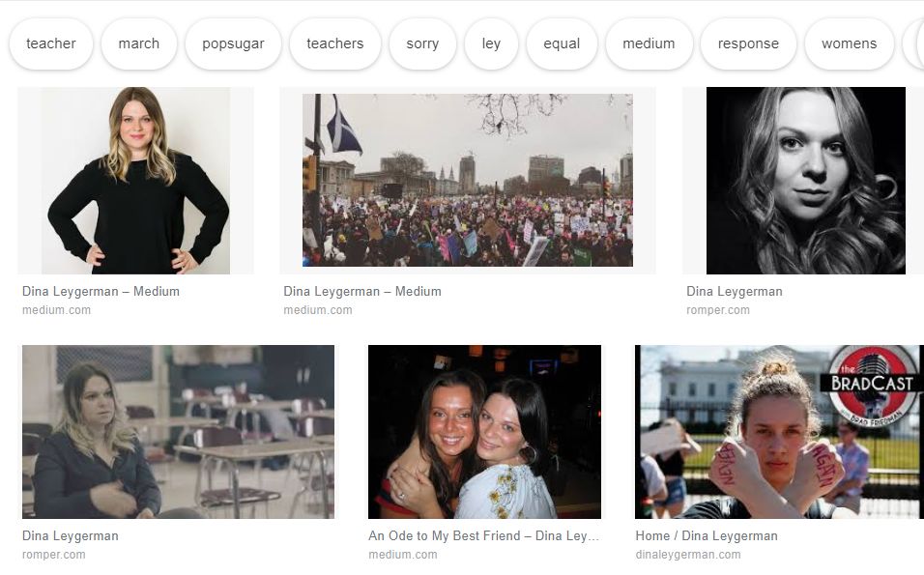Open "An Ode to My Best Friend" title link
Screen dimensions: 924x575
pos(483,535)
